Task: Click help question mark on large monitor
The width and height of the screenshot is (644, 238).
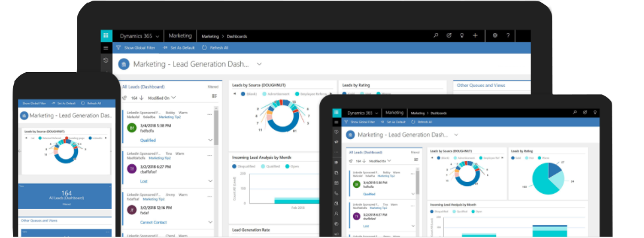Action: pyautogui.click(x=508, y=36)
